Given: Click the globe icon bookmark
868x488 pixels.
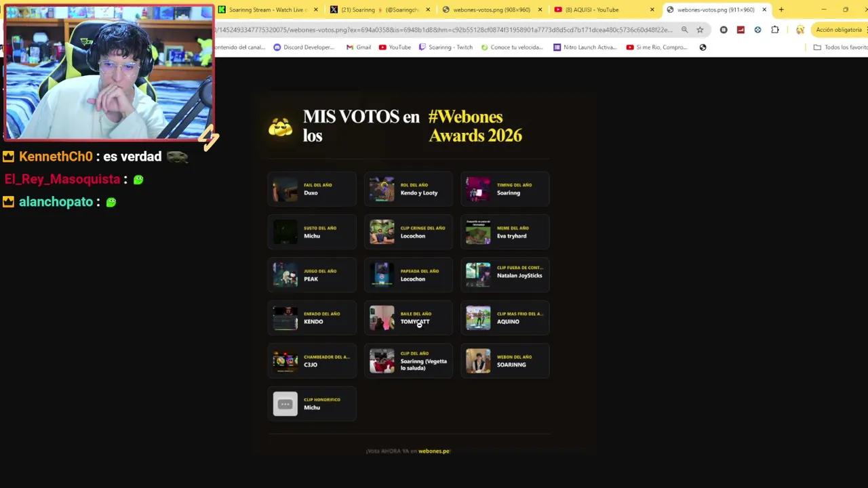Looking at the screenshot, I should pos(703,47).
